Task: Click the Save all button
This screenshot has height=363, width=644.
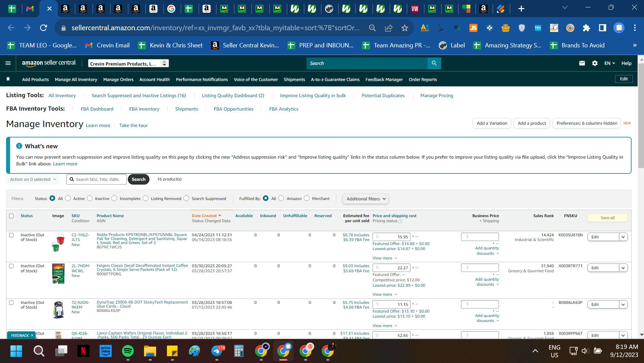Action: click(607, 218)
